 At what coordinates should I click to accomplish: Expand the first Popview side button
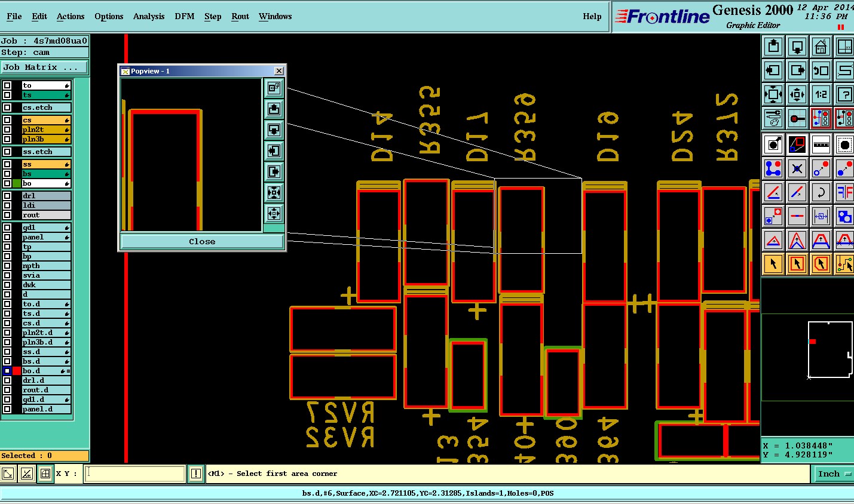(274, 88)
